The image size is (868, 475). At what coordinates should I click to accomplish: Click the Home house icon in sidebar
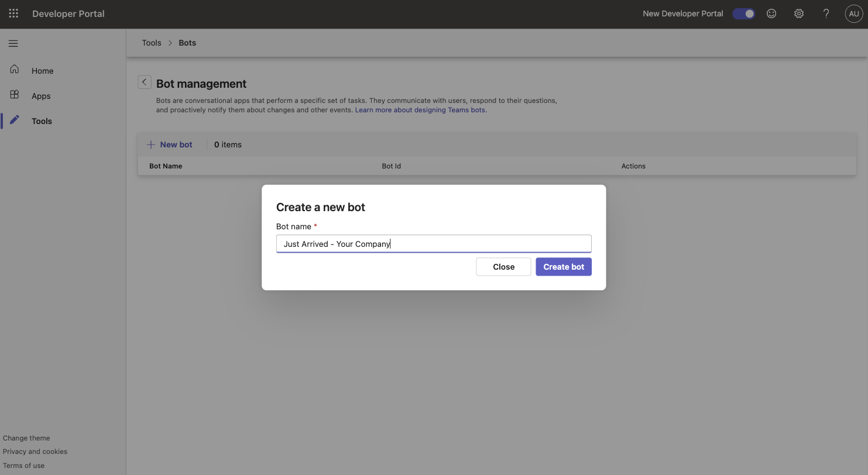coord(15,69)
